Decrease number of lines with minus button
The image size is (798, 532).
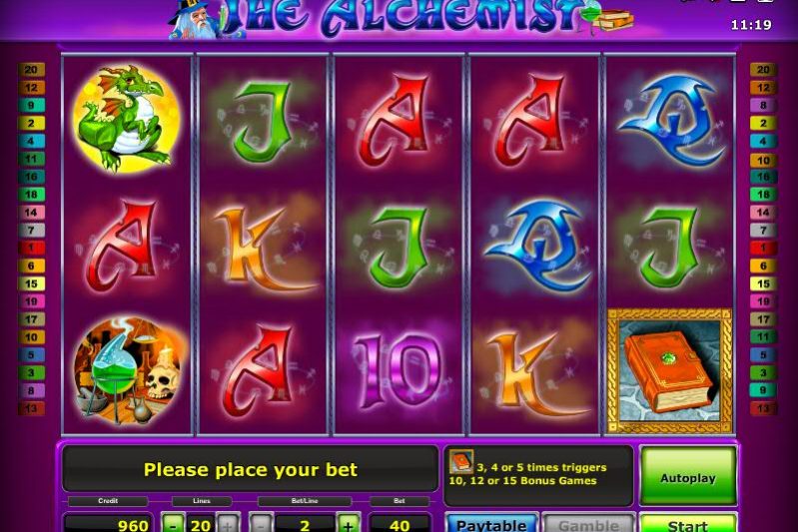174,523
